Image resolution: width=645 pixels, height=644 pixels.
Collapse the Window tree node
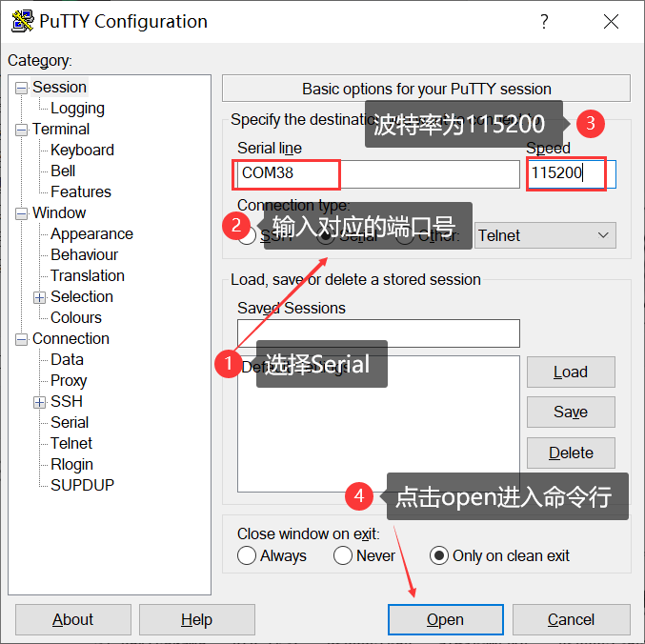[x=21, y=213]
